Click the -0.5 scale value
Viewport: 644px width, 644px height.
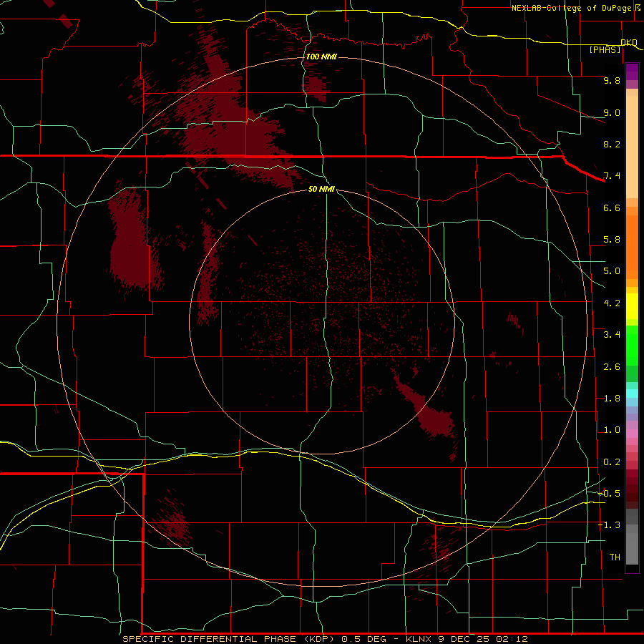pyautogui.click(x=609, y=494)
